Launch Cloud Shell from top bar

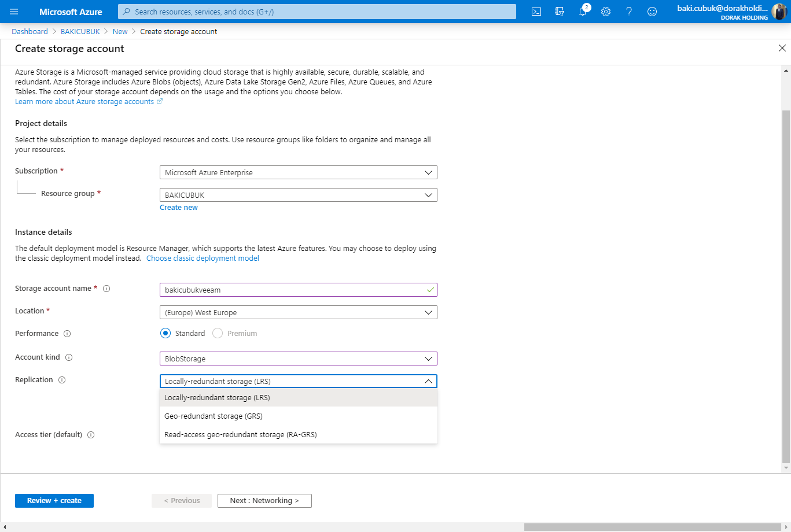(536, 12)
